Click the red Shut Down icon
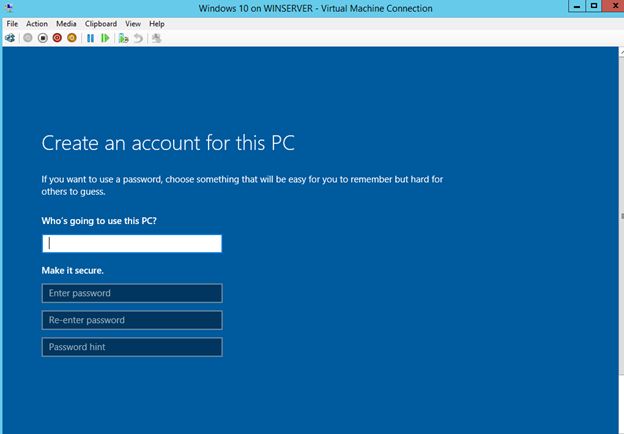Image resolution: width=624 pixels, height=434 pixels. tap(57, 38)
